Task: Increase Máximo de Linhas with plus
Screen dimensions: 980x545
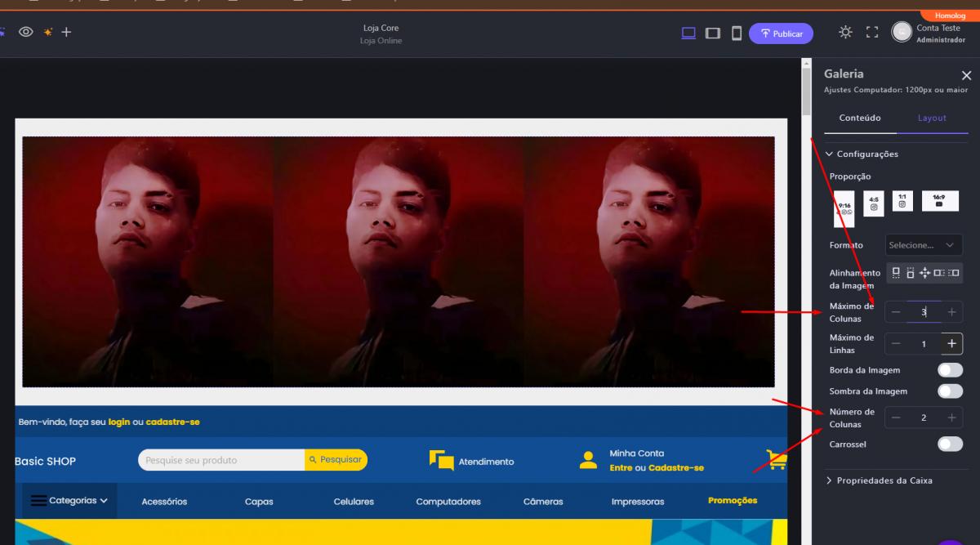Action: click(951, 344)
